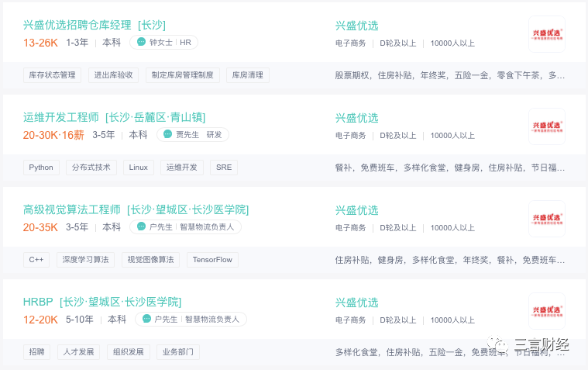588x370 pixels.
Task: Open the 运维开发工程师 job posting
Action: point(114,118)
